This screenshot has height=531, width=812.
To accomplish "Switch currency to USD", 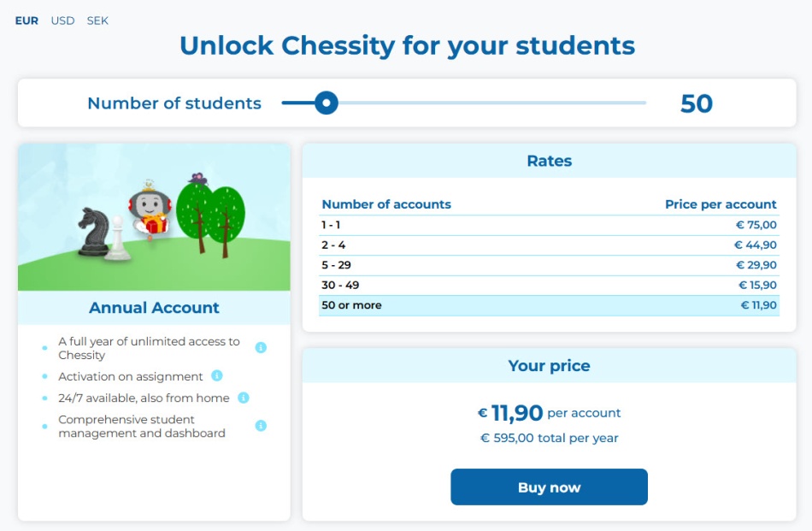I will pyautogui.click(x=62, y=21).
